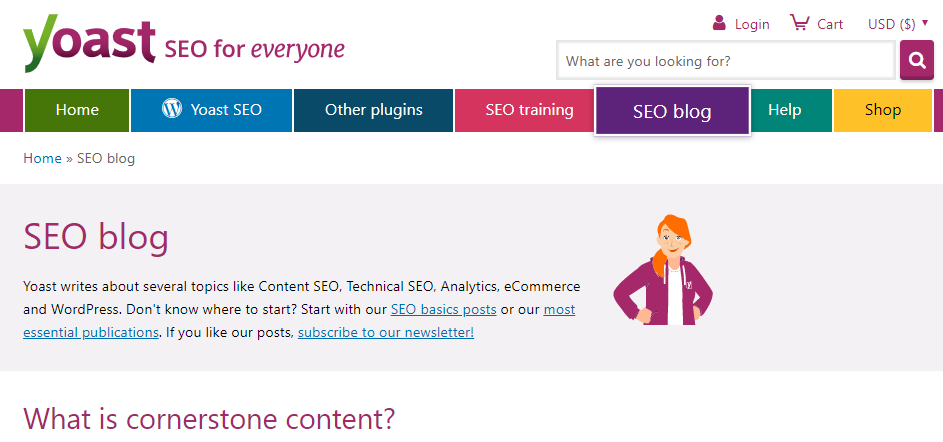Click the Login user icon

pos(719,23)
